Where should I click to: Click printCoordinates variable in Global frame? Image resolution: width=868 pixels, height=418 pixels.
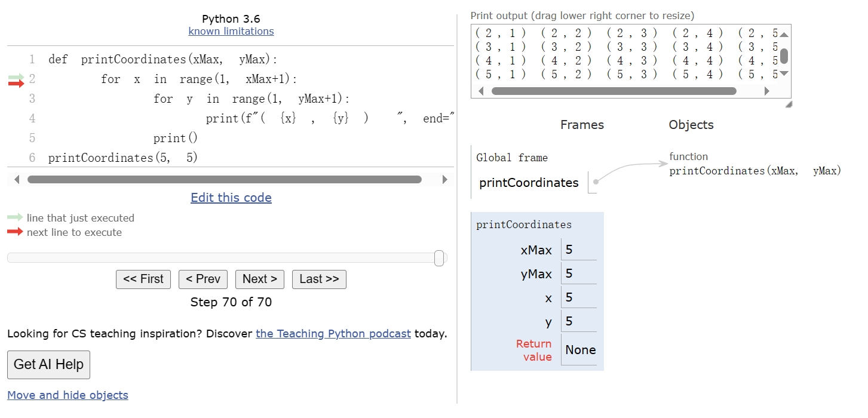pyautogui.click(x=529, y=183)
